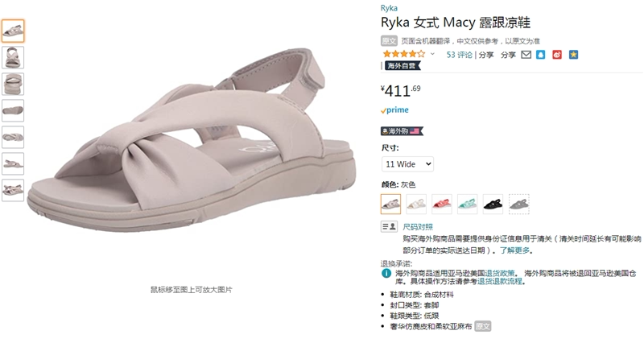Click the size chart person icon
The image size is (644, 339).
click(x=389, y=226)
